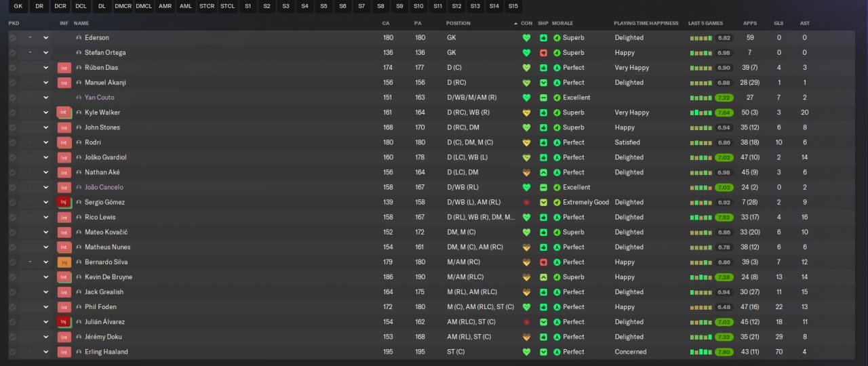Click Jérémy Doku's morale icon
The image size is (868, 366).
(557, 336)
